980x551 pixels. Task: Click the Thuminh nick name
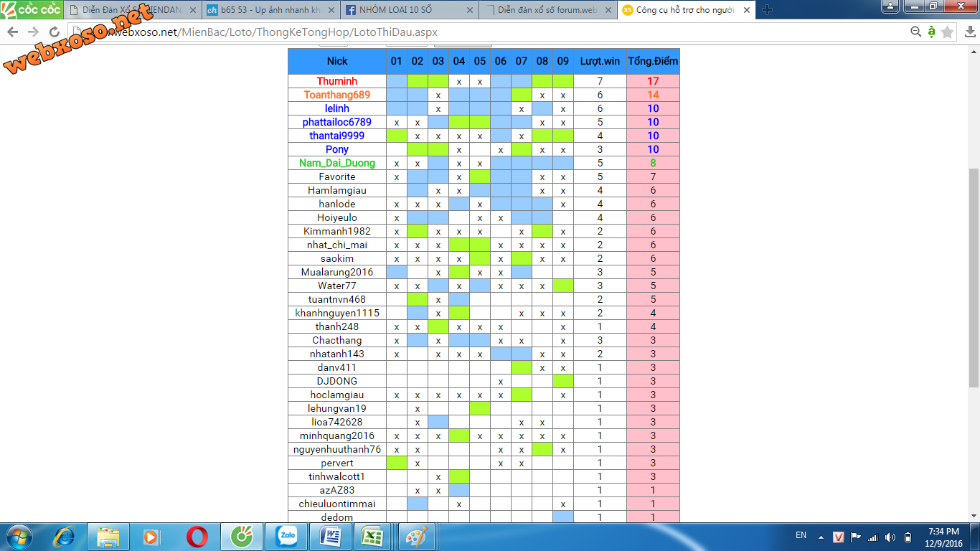pos(336,81)
